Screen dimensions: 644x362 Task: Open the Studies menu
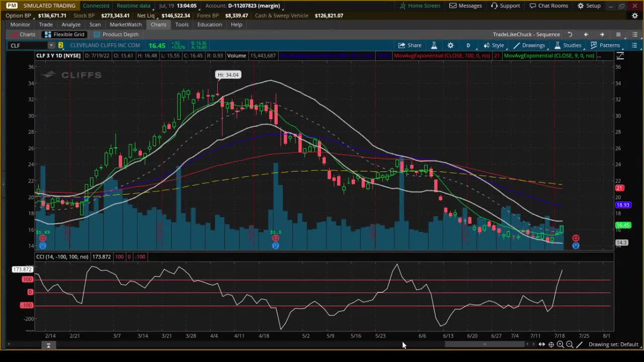[x=568, y=45]
